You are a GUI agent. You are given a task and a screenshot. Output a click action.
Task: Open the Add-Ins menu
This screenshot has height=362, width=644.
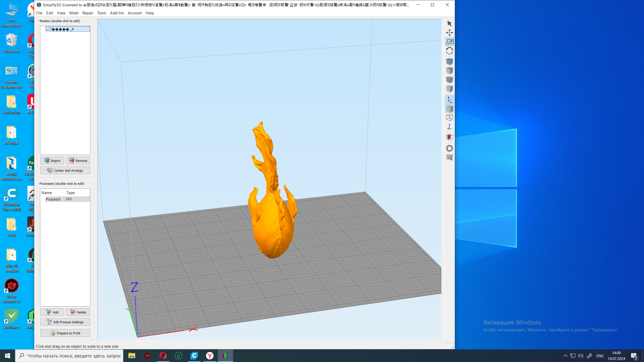[x=117, y=13]
